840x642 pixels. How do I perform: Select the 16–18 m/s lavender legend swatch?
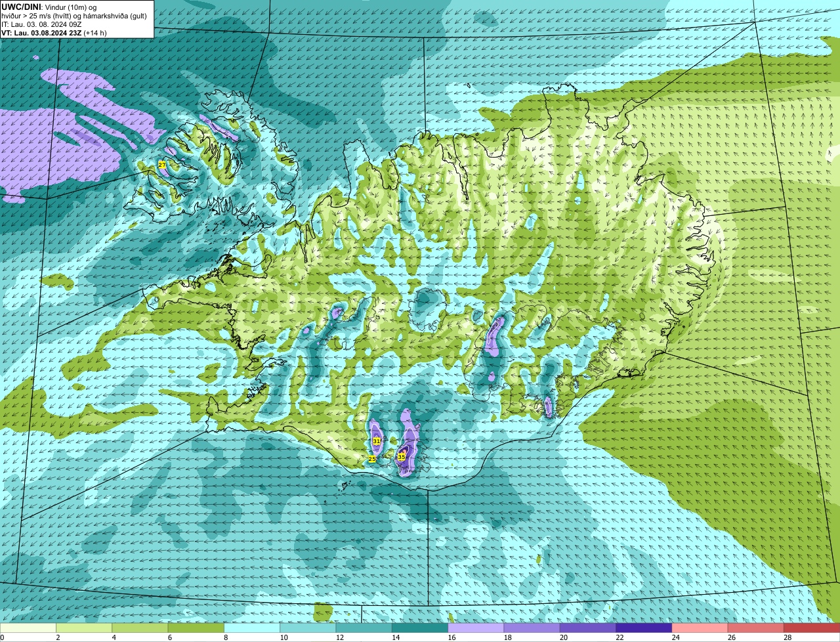(x=476, y=628)
